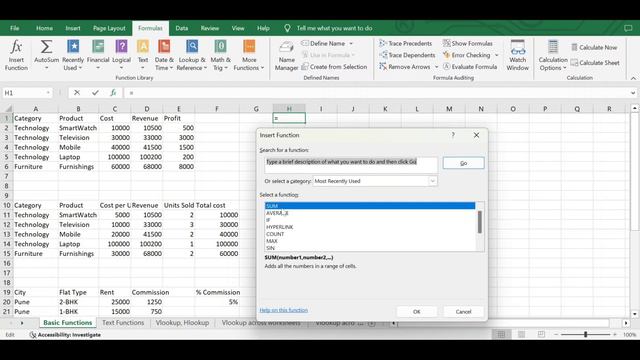Expand the Error Checking dropdown arrow
Image resolution: width=640 pixels, height=360 pixels.
tap(496, 55)
